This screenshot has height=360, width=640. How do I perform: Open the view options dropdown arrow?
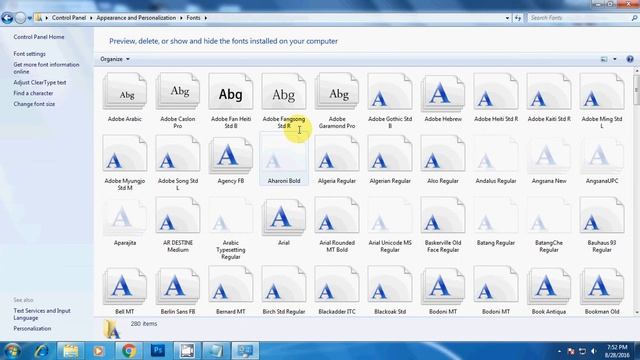[615, 59]
